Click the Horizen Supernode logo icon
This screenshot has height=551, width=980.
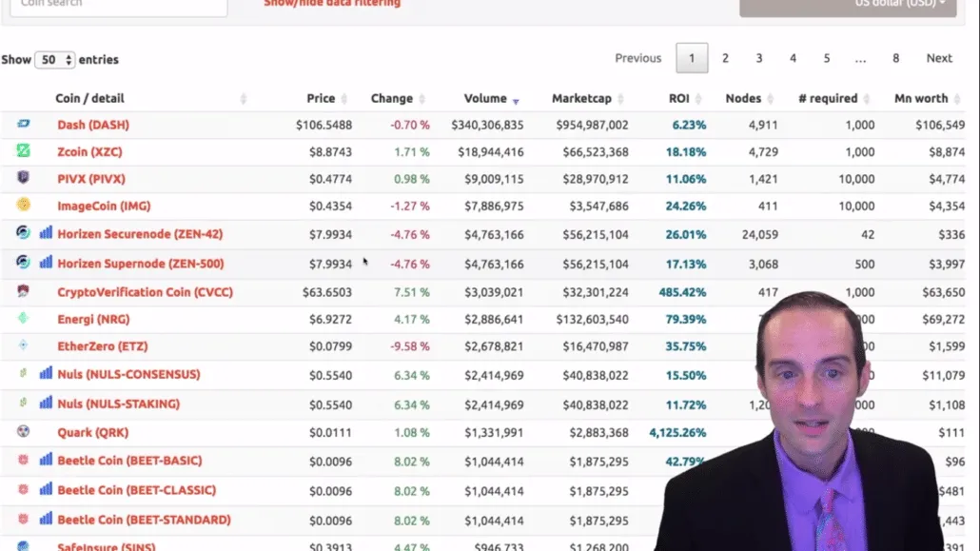click(x=23, y=262)
